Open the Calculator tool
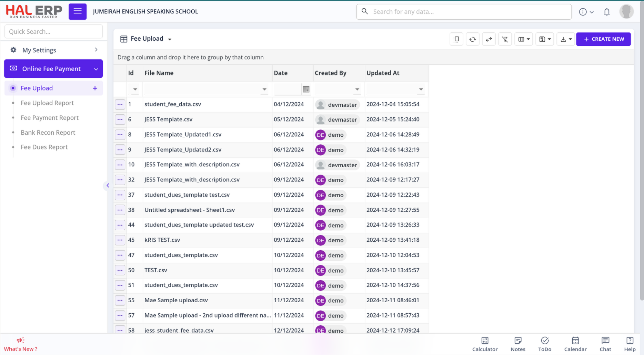The width and height of the screenshot is (644, 355). point(485,344)
